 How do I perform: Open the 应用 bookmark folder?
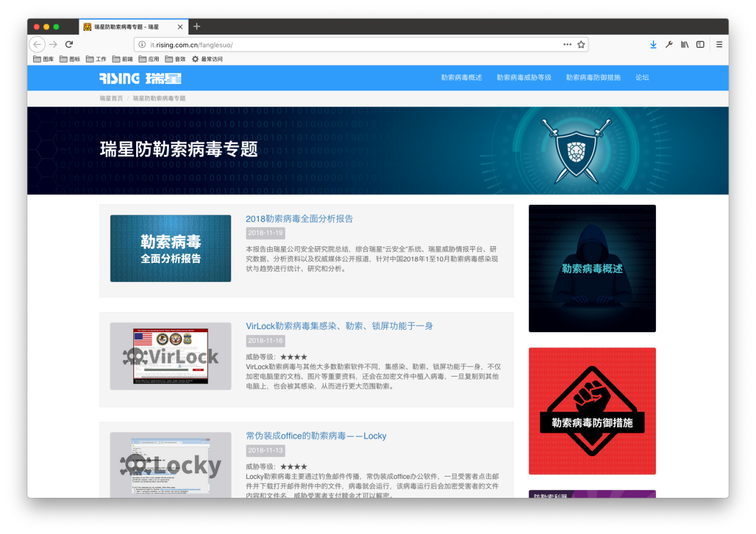tap(149, 59)
